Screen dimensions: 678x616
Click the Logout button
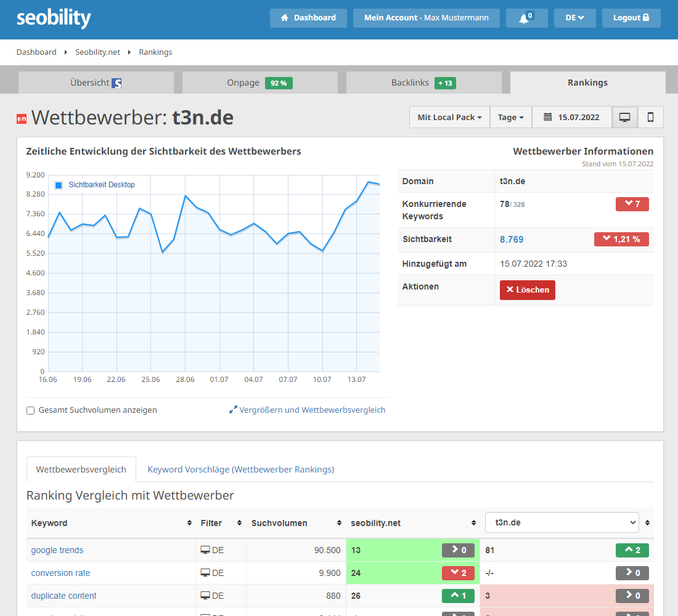click(x=631, y=18)
